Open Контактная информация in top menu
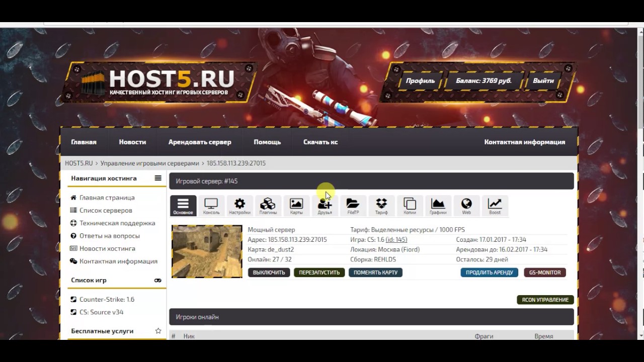644x362 pixels. pyautogui.click(x=525, y=142)
